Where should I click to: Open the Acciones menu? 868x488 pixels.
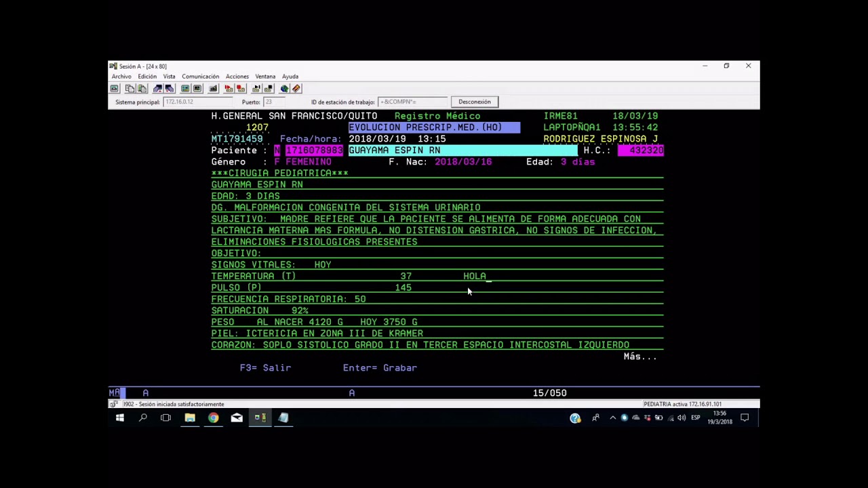click(x=237, y=77)
